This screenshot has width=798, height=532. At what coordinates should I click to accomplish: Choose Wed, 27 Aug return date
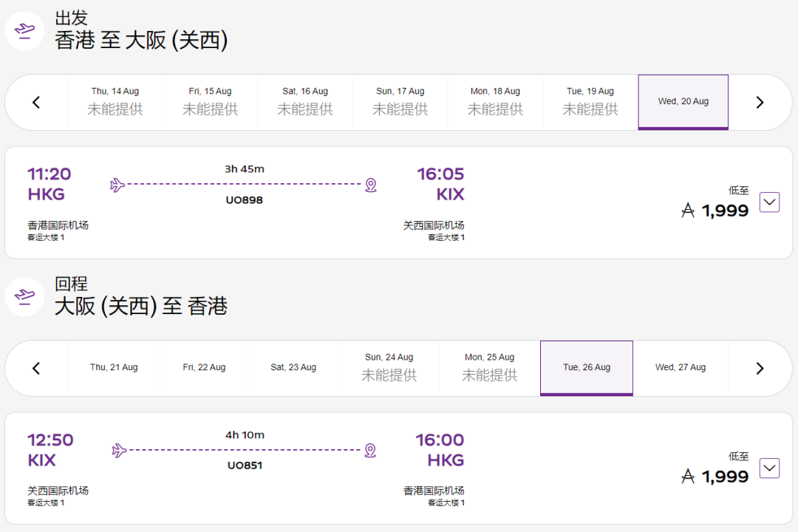coord(681,368)
